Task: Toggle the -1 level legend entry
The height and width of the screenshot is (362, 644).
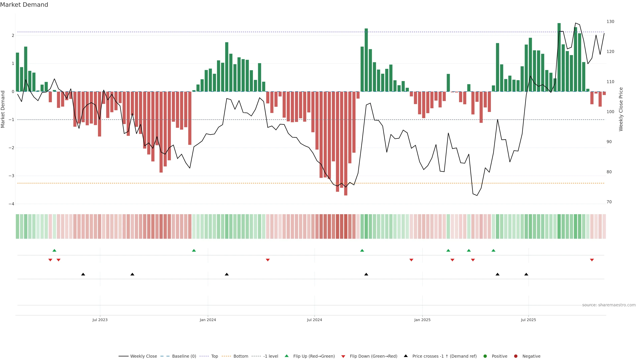Action: click(271, 356)
